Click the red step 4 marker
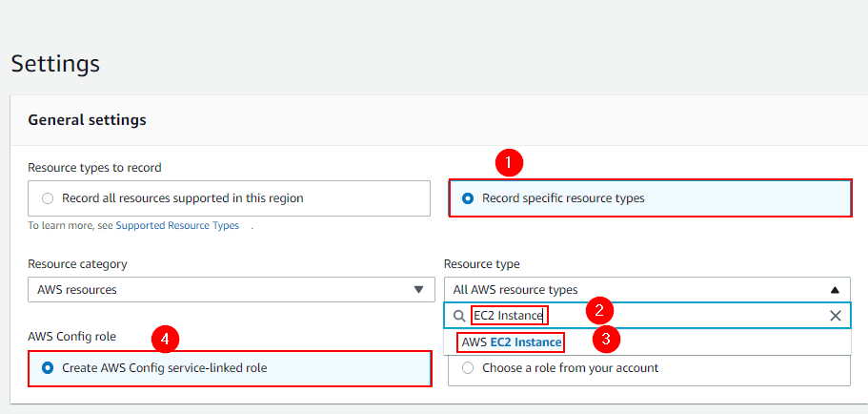 (x=166, y=337)
